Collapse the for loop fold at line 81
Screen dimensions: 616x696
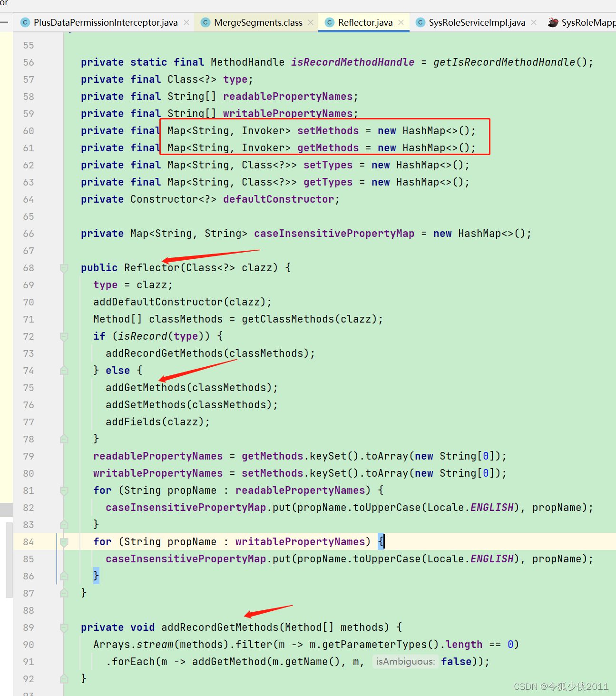64,490
